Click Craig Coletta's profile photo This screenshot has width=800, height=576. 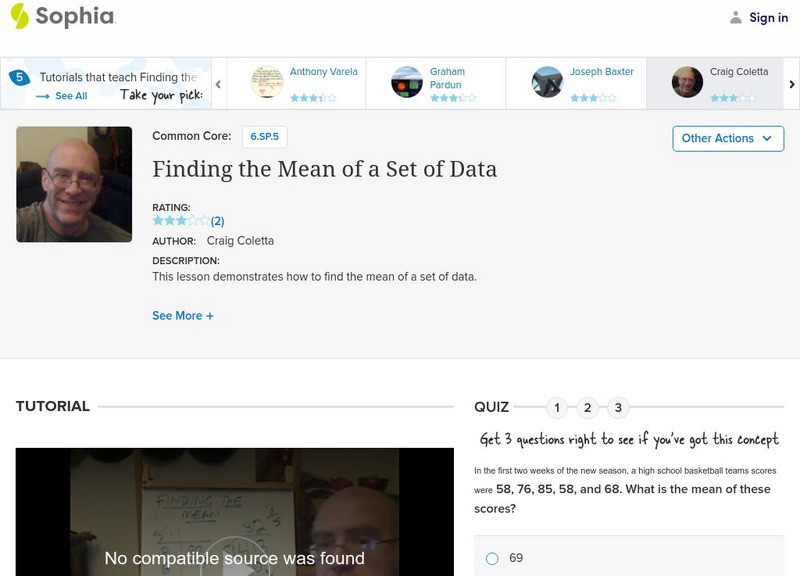74,184
